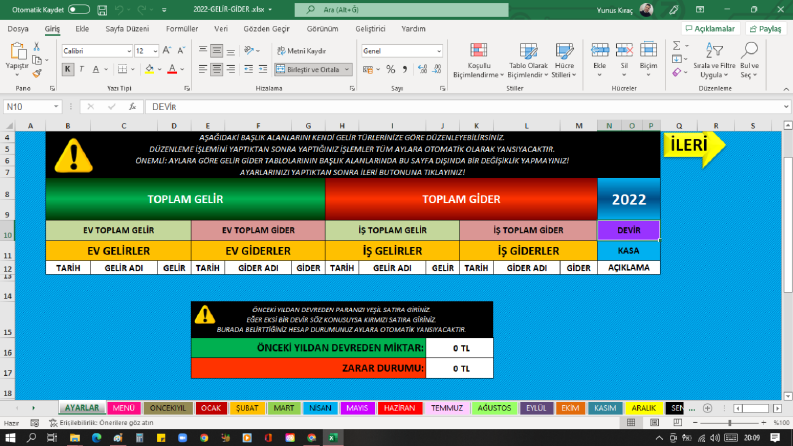Switch to the Ekle ribbon tab
The width and height of the screenshot is (793, 446).
pos(82,29)
